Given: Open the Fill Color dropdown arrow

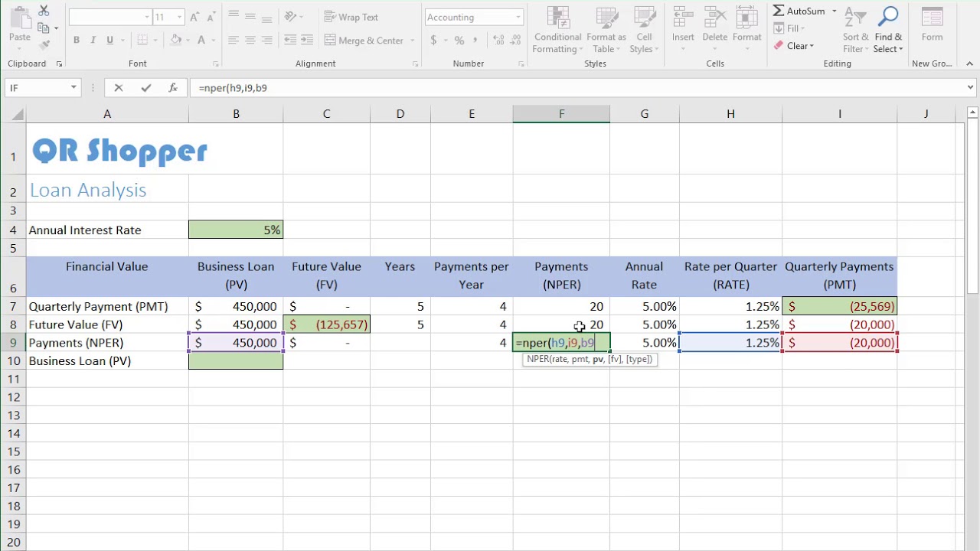Looking at the screenshot, I should tap(188, 41).
